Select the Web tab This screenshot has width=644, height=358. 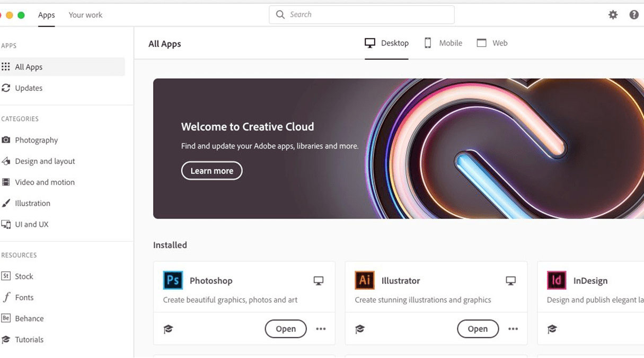(492, 43)
